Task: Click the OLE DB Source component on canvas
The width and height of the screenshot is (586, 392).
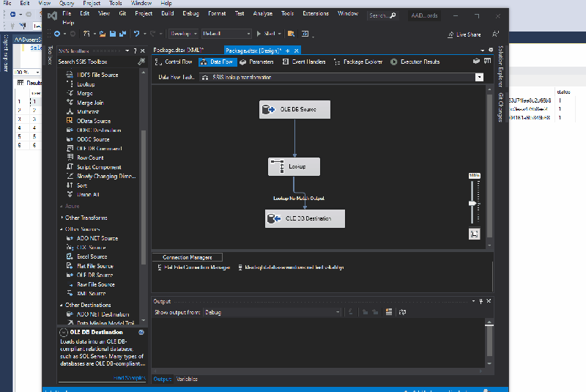Action: (294, 109)
